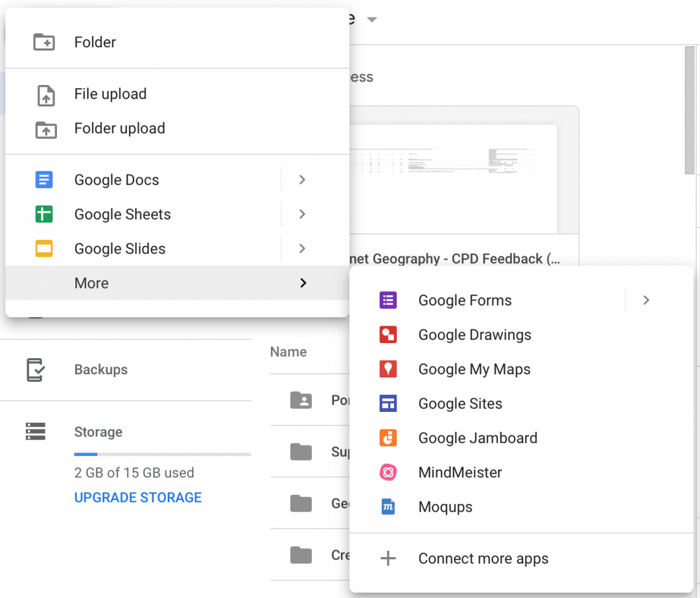Image resolution: width=700 pixels, height=598 pixels.
Task: Click the Google Jamboard icon
Action: [x=387, y=437]
